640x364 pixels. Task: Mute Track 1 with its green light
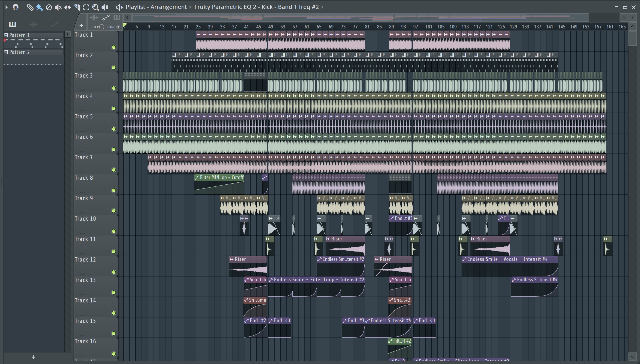tap(114, 47)
